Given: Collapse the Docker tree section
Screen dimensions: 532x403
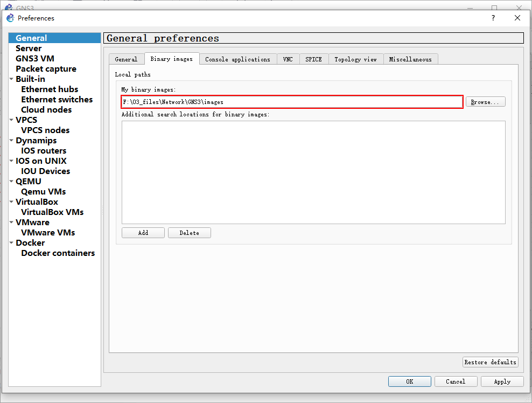Looking at the screenshot, I should pos(11,243).
